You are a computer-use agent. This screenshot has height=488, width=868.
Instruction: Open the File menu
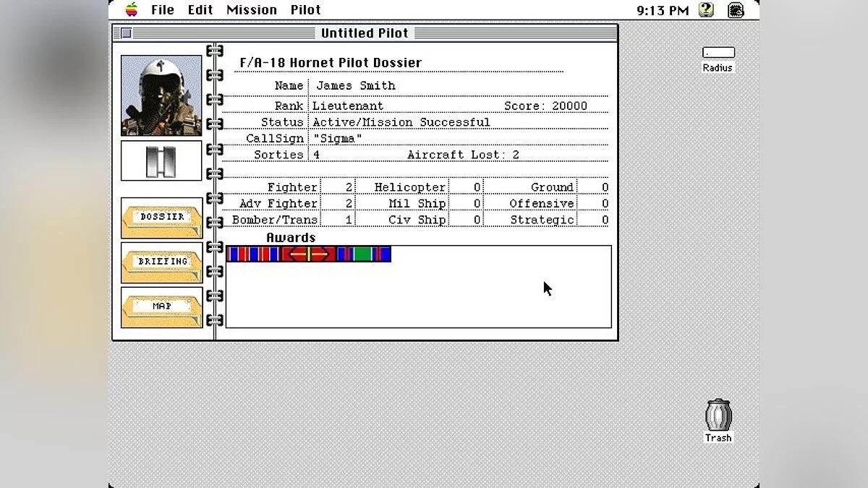163,10
